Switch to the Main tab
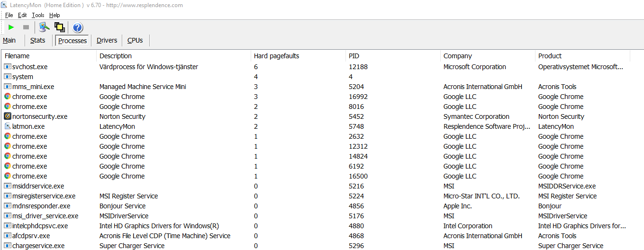 (x=9, y=41)
